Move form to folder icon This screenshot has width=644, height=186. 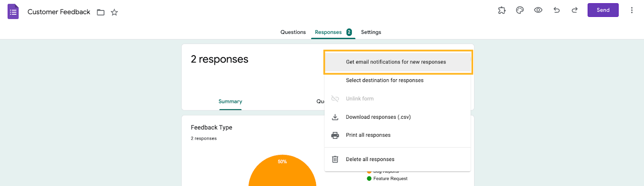point(101,12)
